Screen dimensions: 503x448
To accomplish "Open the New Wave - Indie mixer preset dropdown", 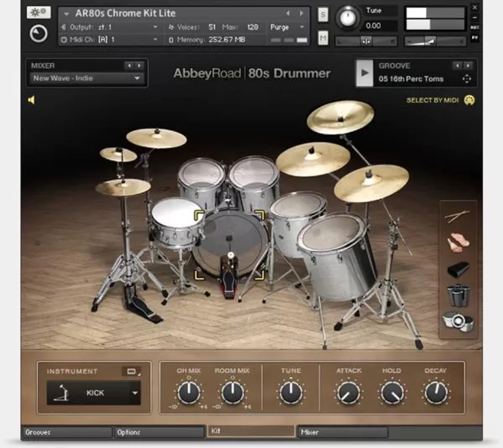I will pos(86,78).
